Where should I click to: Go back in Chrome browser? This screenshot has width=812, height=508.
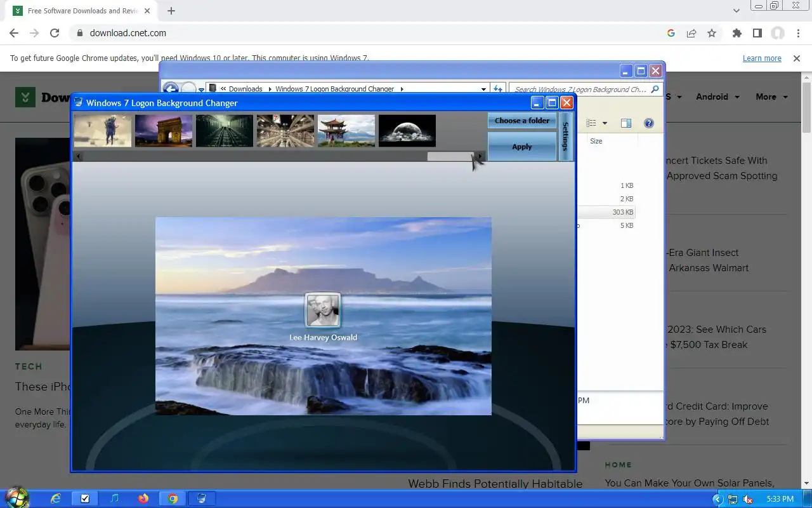point(14,33)
